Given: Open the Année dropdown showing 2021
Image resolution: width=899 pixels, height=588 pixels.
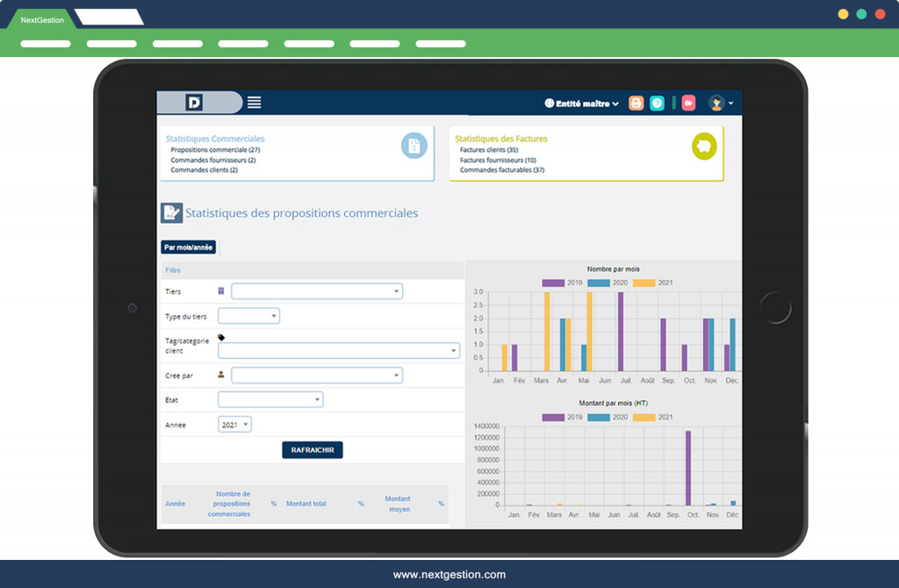Looking at the screenshot, I should point(234,425).
